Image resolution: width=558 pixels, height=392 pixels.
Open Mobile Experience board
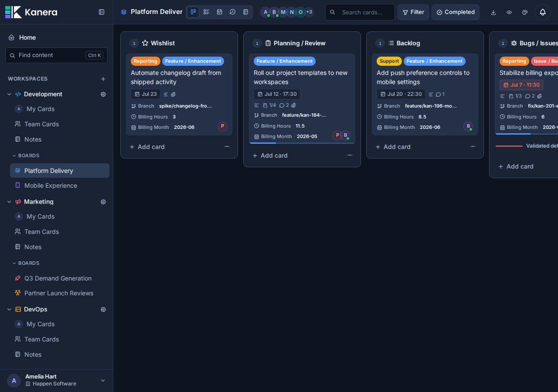(60, 186)
